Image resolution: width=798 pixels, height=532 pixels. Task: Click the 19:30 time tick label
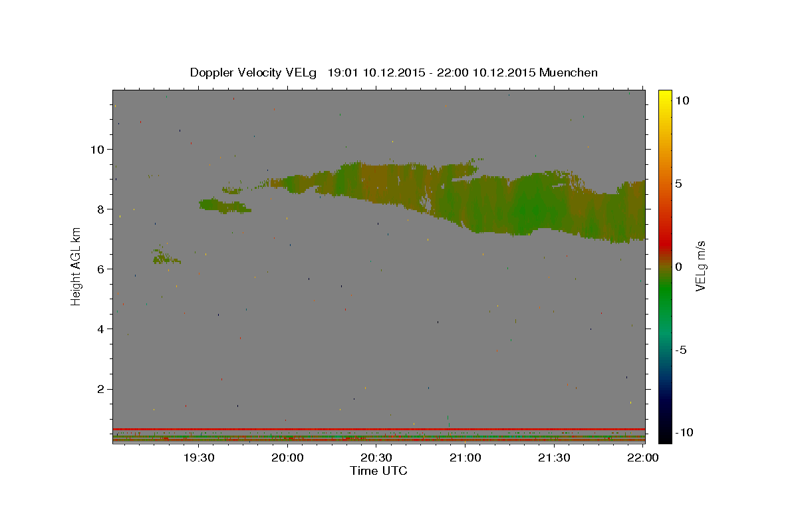click(198, 458)
